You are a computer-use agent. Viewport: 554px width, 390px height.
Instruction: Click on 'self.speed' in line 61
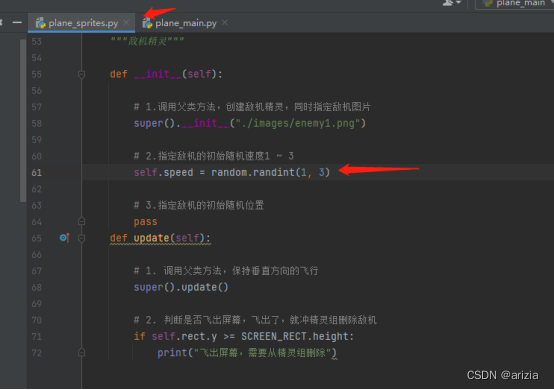click(163, 172)
